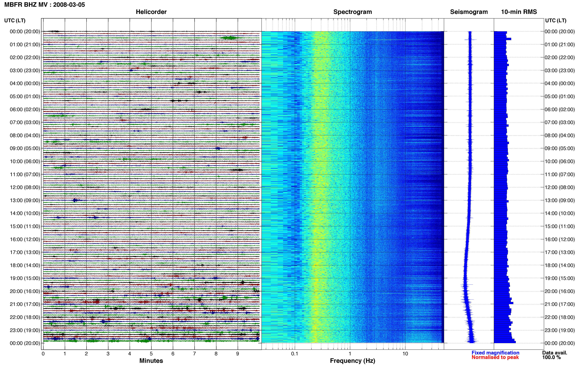Click left time label '10:00 (06:00)'
588x368 pixels.
point(25,161)
